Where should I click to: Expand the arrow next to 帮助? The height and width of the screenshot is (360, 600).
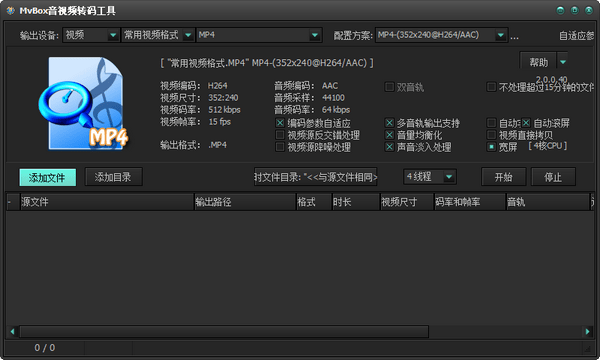562,62
